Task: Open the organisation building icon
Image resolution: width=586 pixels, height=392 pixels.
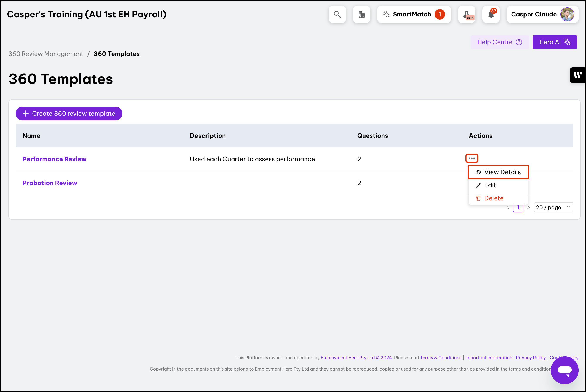Action: (361, 15)
